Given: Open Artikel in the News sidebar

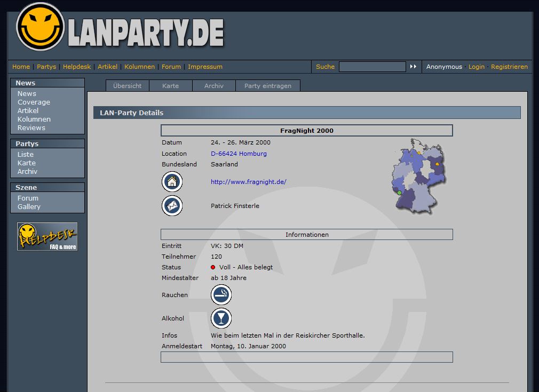Looking at the screenshot, I should coord(28,110).
